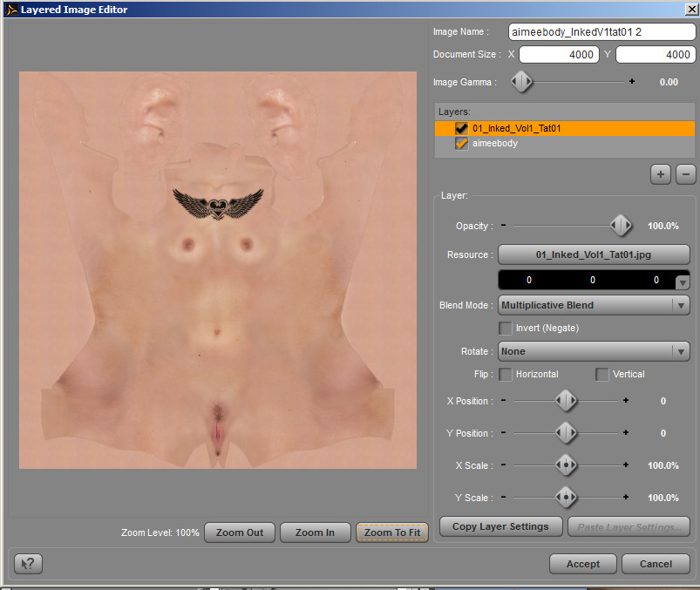Click the Zoom In button
This screenshot has width=700, height=590.
point(316,532)
